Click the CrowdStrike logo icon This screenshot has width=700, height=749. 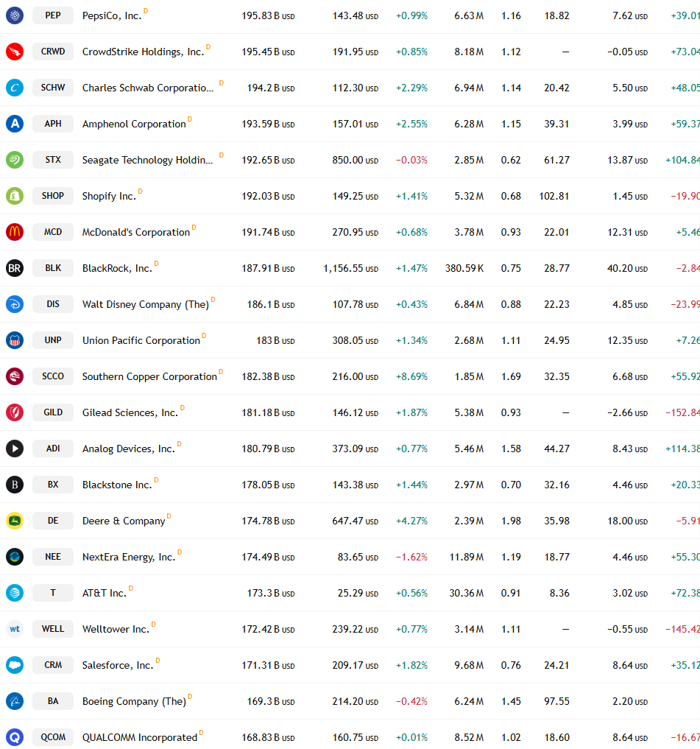[15, 52]
